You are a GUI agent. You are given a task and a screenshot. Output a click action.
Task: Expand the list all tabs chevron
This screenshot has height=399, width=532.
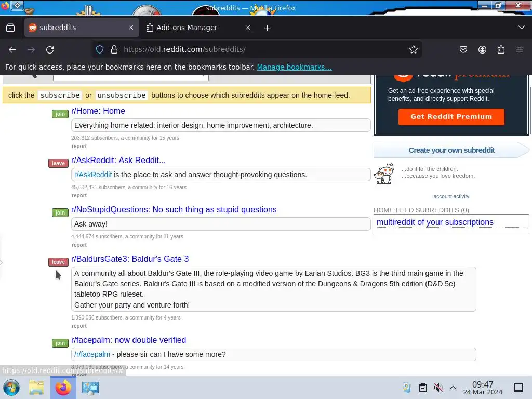[522, 28]
